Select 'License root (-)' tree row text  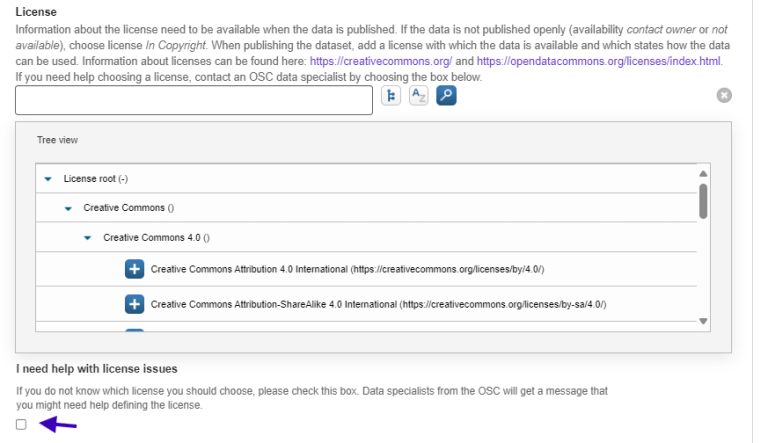(96, 179)
